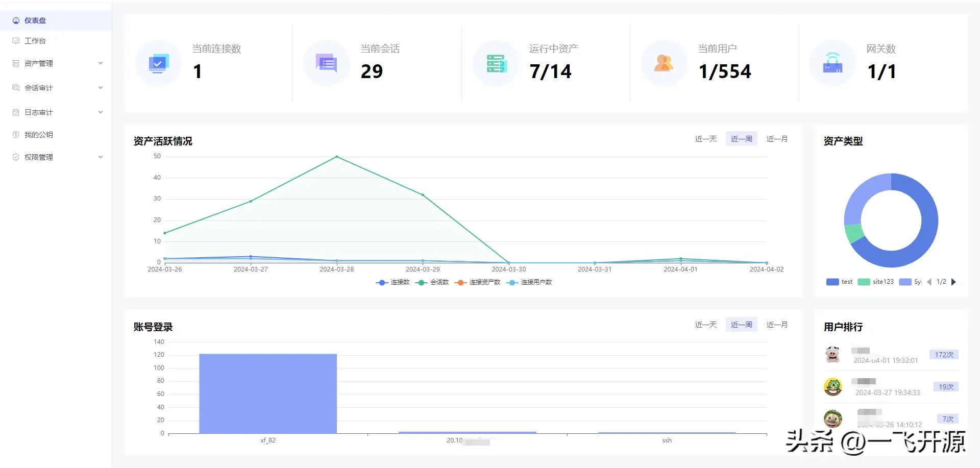980x468 pixels.
Task: Click the current sessions chat icon
Action: pyautogui.click(x=327, y=63)
